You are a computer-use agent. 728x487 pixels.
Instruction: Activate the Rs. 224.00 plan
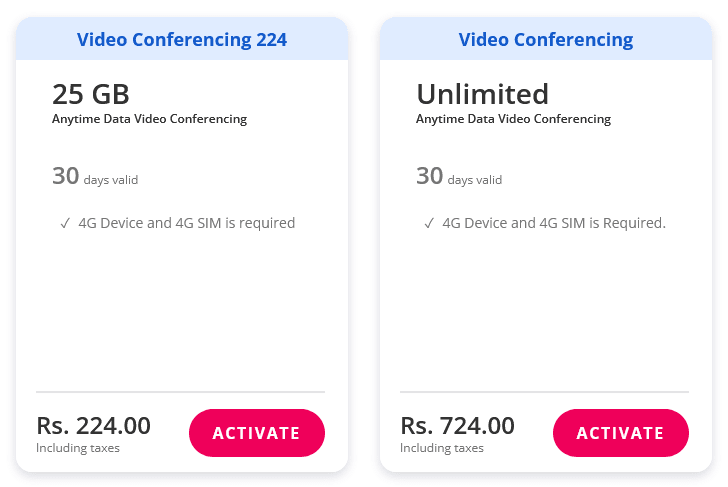tap(257, 433)
